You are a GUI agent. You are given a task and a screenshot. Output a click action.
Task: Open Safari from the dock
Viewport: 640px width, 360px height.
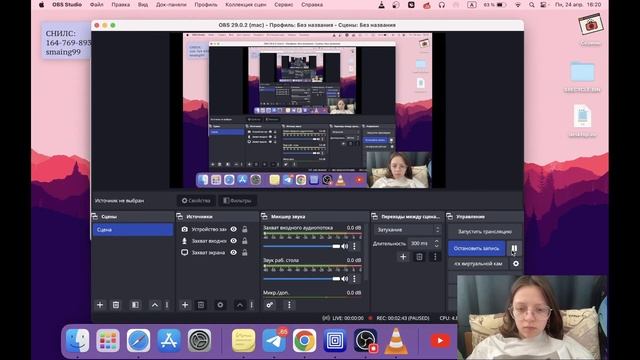[138, 340]
